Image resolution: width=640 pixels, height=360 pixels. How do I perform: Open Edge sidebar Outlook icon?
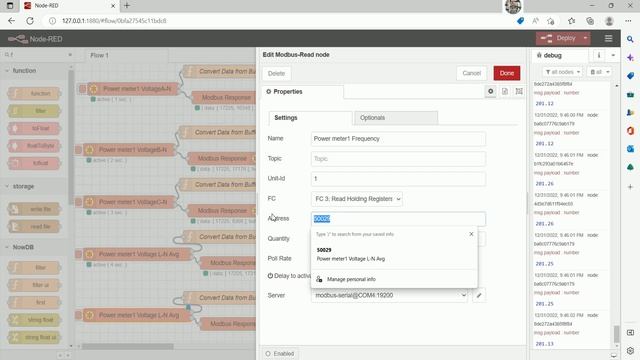630,149
